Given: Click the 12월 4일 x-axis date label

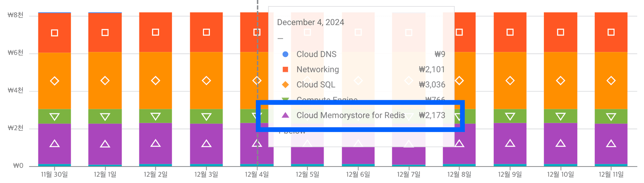Looking at the screenshot, I should [257, 175].
